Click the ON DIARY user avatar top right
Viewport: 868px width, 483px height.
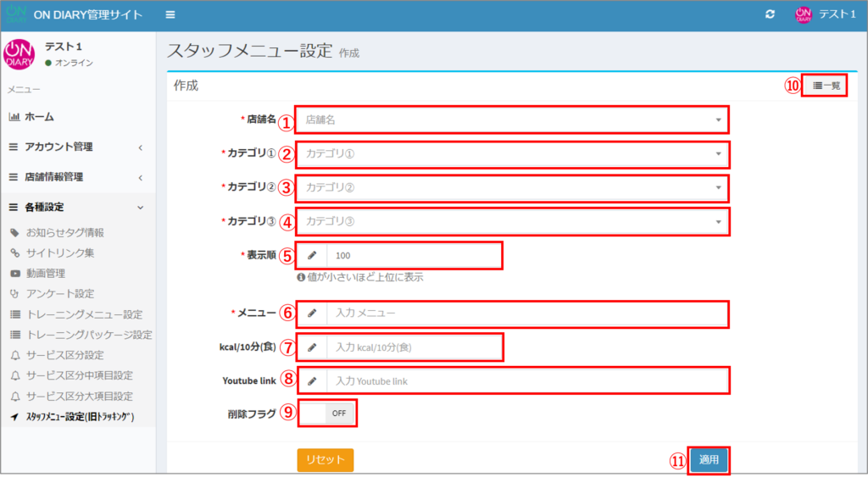pyautogui.click(x=803, y=15)
